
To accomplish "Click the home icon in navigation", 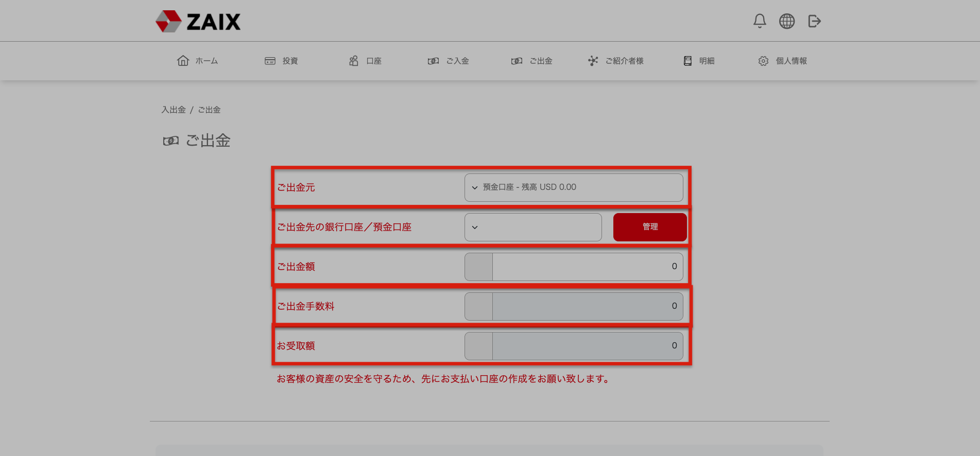I will pos(183,61).
